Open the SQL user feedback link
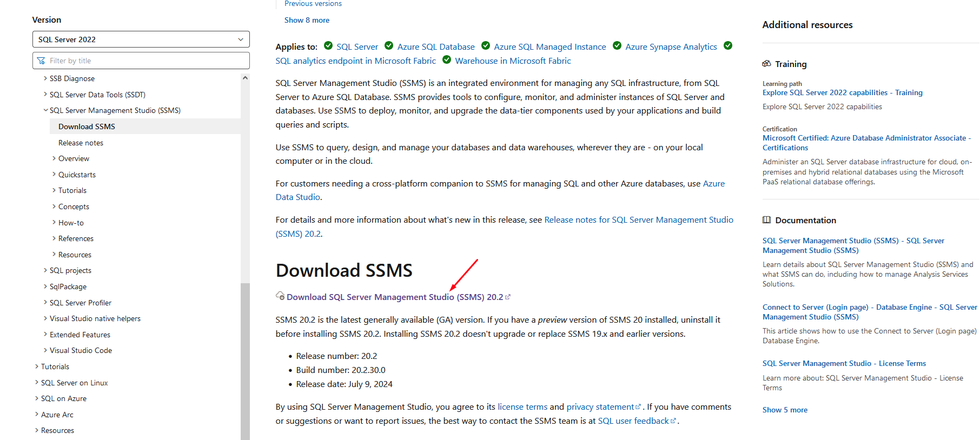This screenshot has width=980, height=440. pyautogui.click(x=633, y=421)
